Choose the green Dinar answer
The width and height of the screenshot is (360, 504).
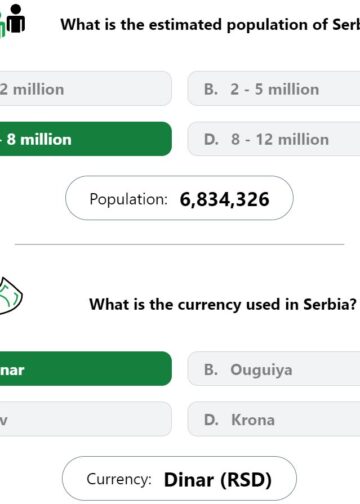[x=86, y=369]
